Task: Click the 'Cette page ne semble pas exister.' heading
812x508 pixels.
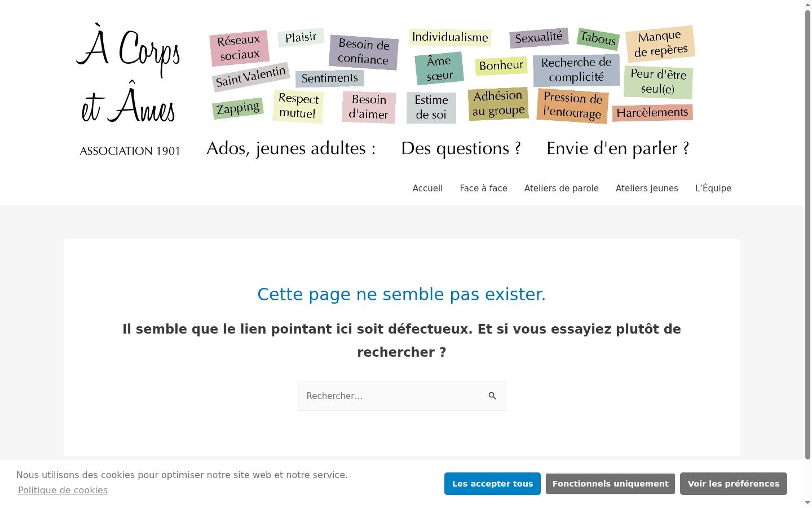Action: point(401,294)
